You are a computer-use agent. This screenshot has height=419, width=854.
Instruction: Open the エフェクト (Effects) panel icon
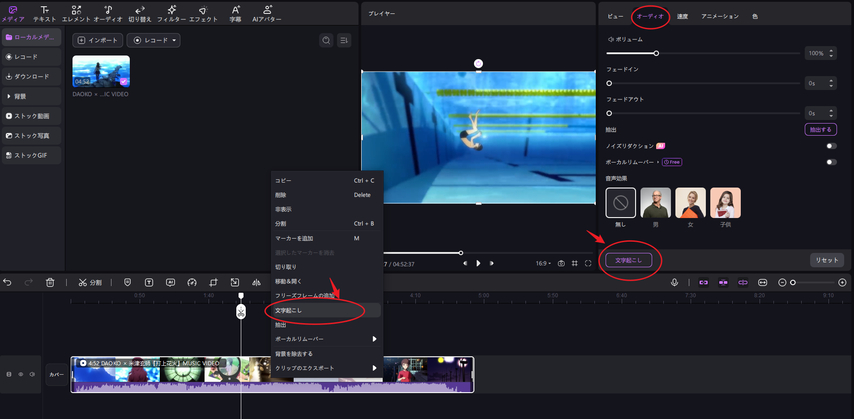point(203,13)
